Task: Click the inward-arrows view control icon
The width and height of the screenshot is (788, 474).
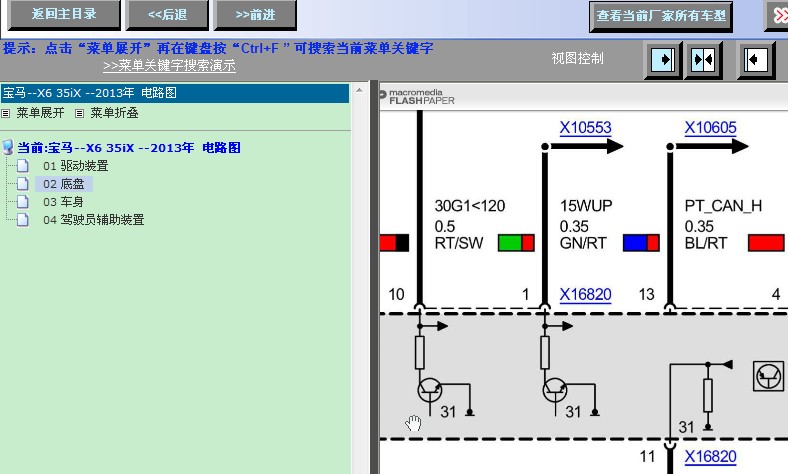Action: pyautogui.click(x=703, y=60)
